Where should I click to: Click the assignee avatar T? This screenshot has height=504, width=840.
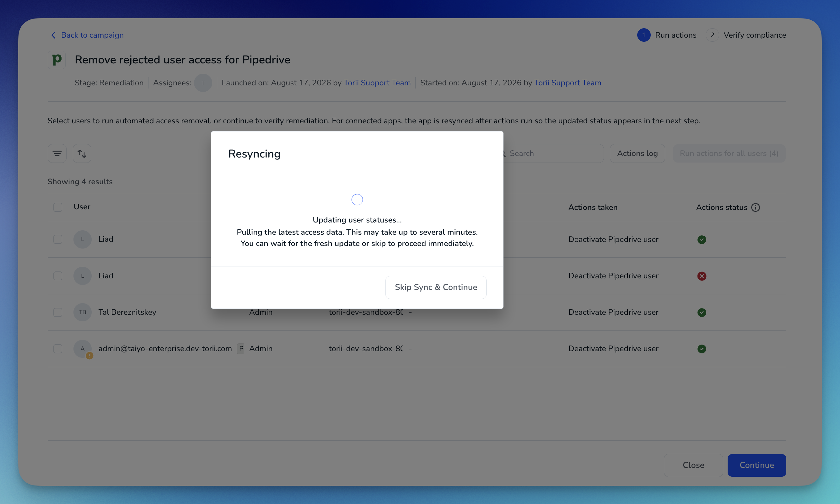click(x=203, y=83)
